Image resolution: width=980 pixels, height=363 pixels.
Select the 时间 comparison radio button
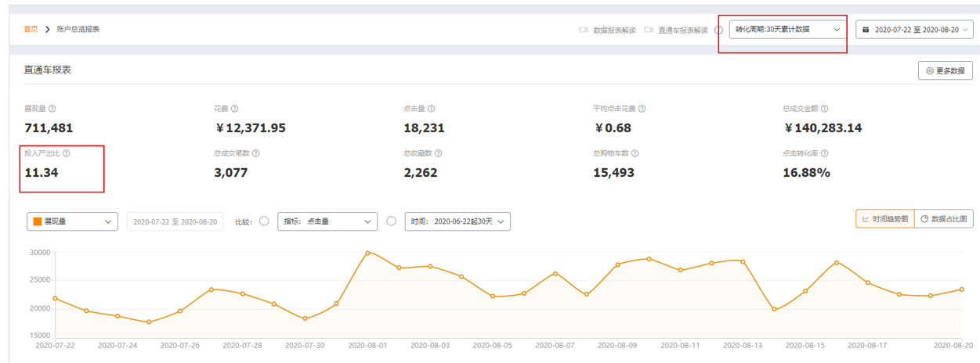[392, 221]
